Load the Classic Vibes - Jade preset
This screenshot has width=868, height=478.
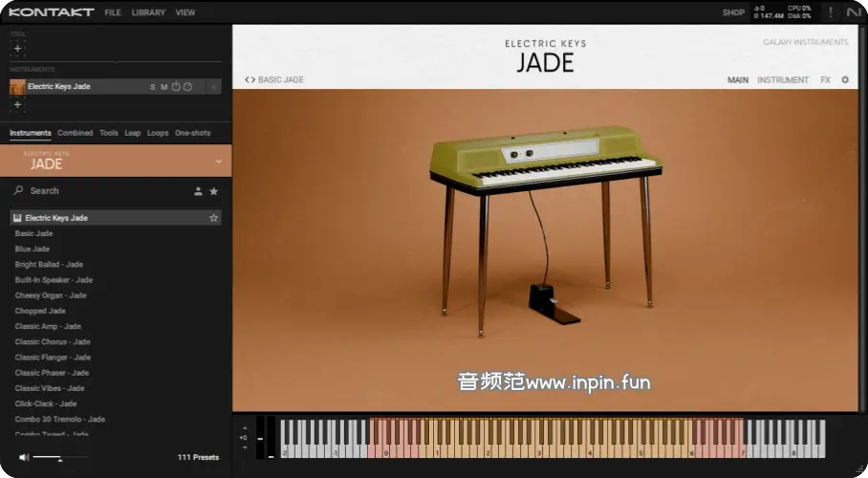[50, 388]
